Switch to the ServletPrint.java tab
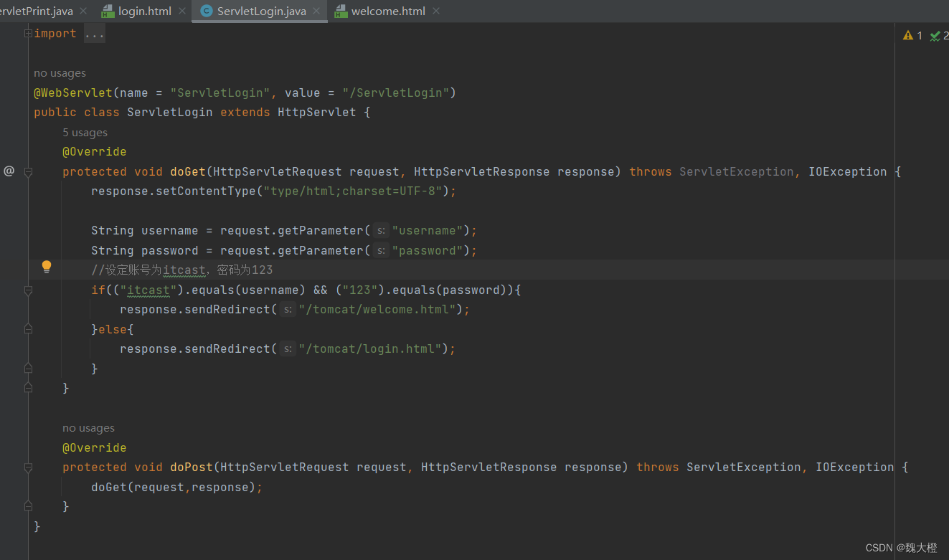 (x=36, y=11)
